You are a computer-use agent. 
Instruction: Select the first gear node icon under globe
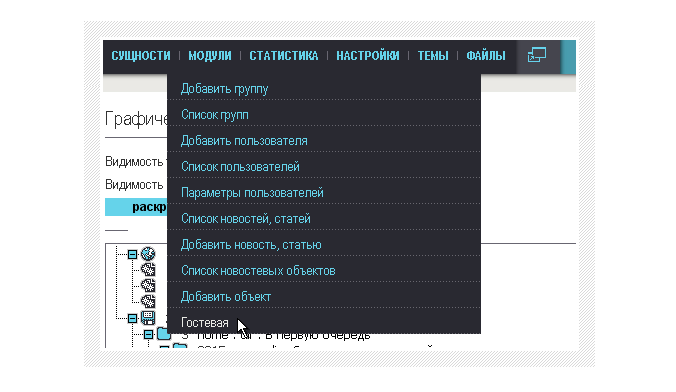tap(148, 270)
